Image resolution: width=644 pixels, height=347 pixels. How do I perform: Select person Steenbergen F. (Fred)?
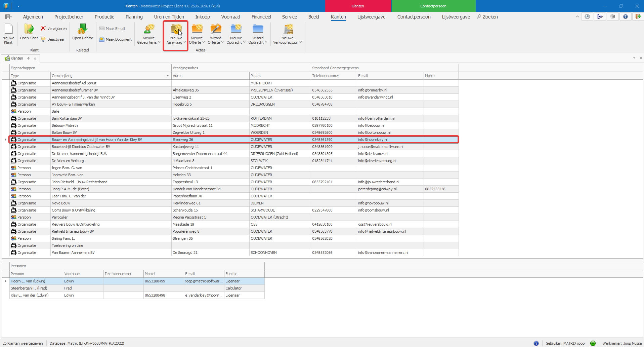[x=137, y=288]
